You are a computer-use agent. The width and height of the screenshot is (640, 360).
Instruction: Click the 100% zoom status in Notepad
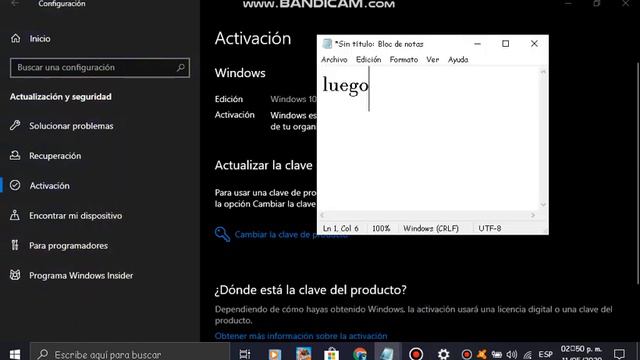(381, 229)
